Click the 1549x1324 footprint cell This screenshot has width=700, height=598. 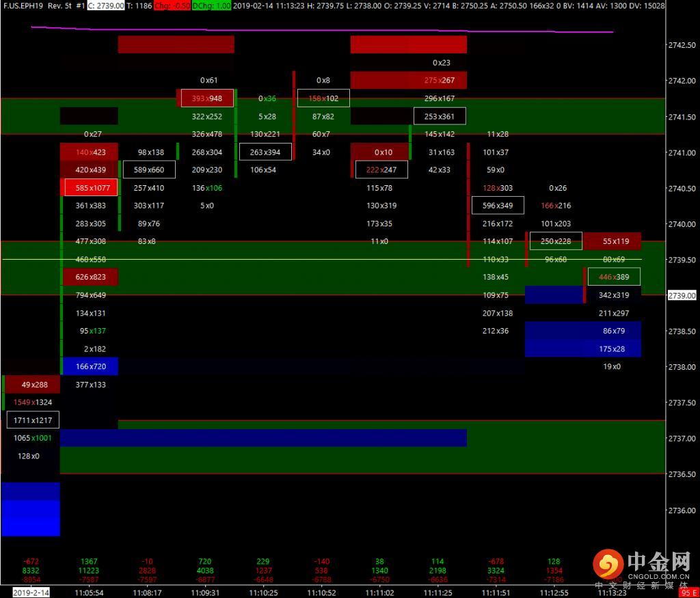(33, 402)
